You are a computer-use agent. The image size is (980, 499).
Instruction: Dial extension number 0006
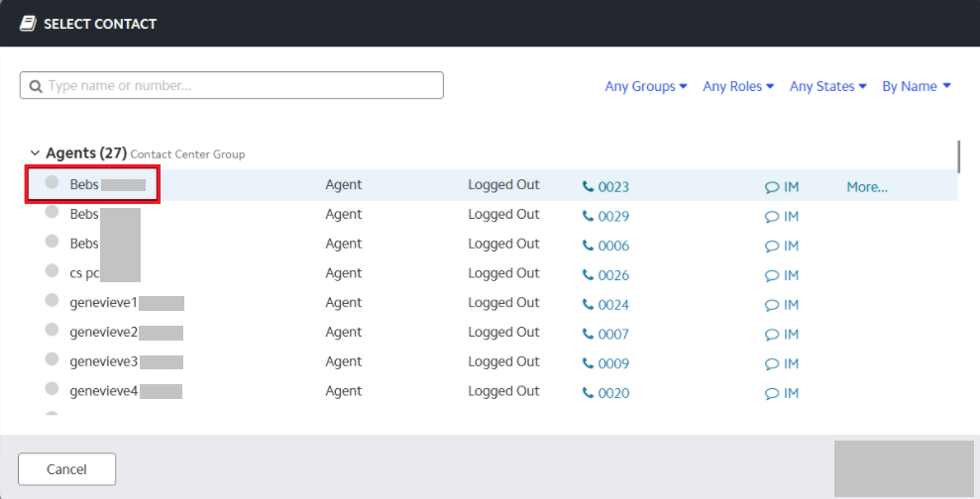point(613,246)
